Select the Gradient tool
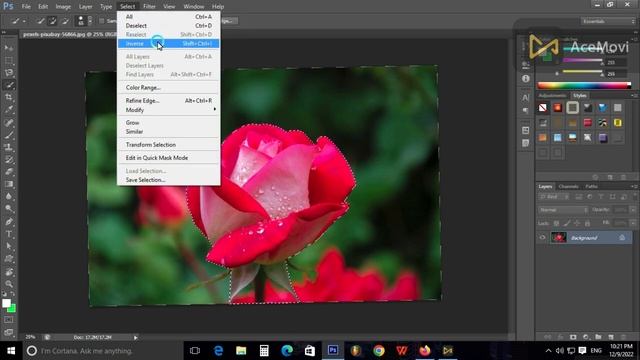 [x=9, y=184]
